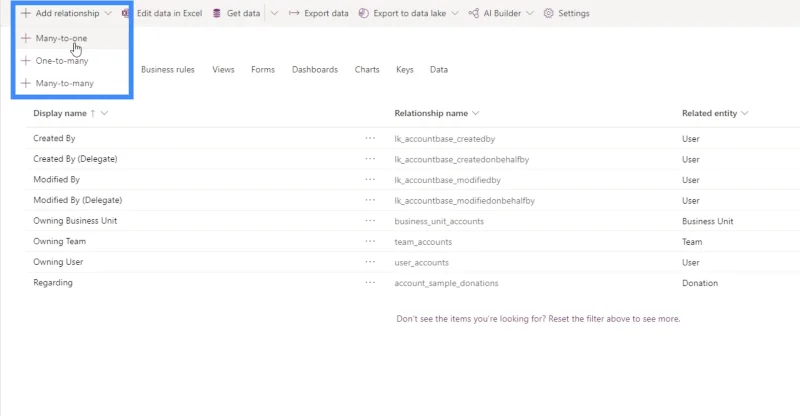Click the business_unit_accounts relationship name
Screen dimensions: 800x416
[x=439, y=222]
